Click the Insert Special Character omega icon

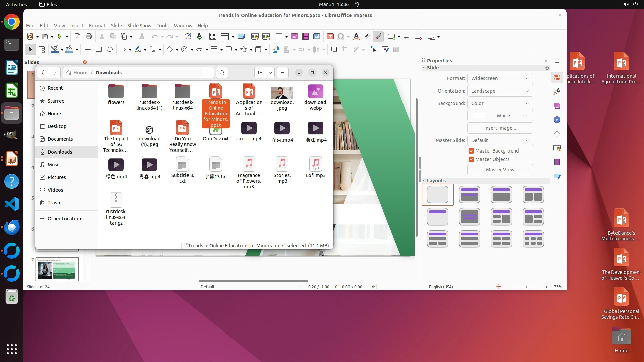click(x=341, y=37)
